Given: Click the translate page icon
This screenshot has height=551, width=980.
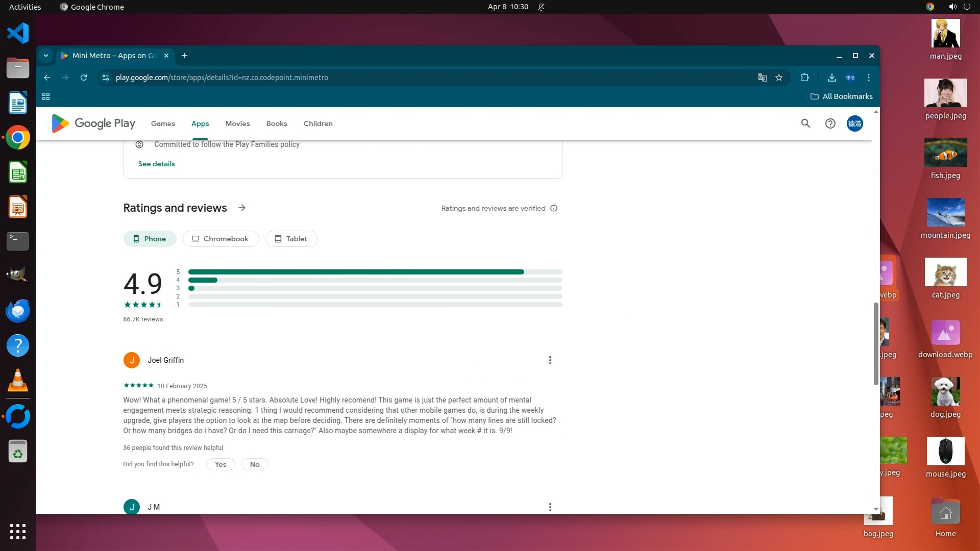Looking at the screenshot, I should tap(762, 78).
